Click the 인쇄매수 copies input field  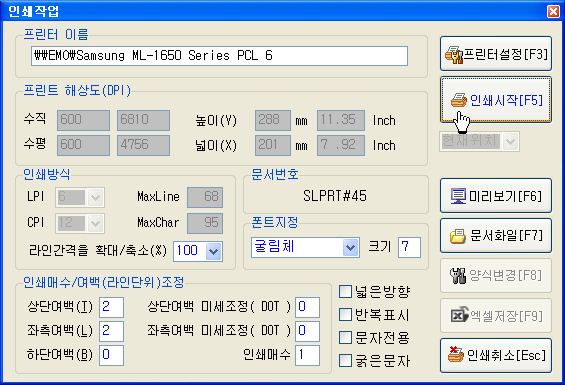coord(307,355)
